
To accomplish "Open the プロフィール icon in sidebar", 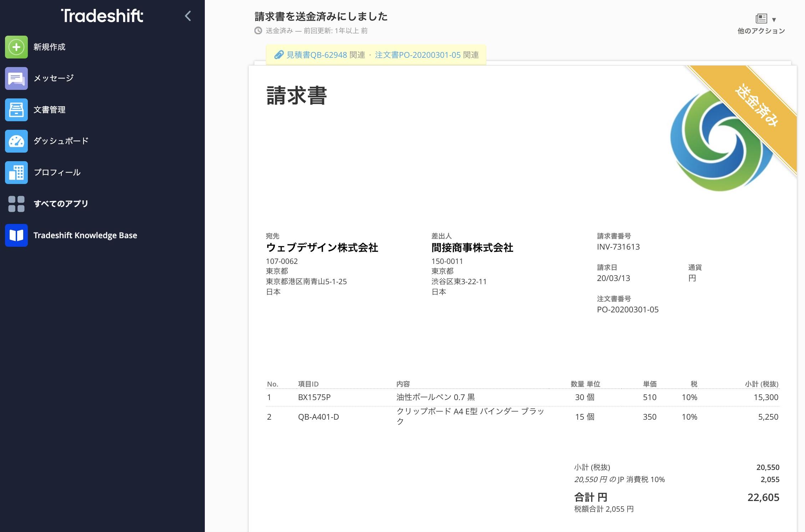I will [x=16, y=172].
